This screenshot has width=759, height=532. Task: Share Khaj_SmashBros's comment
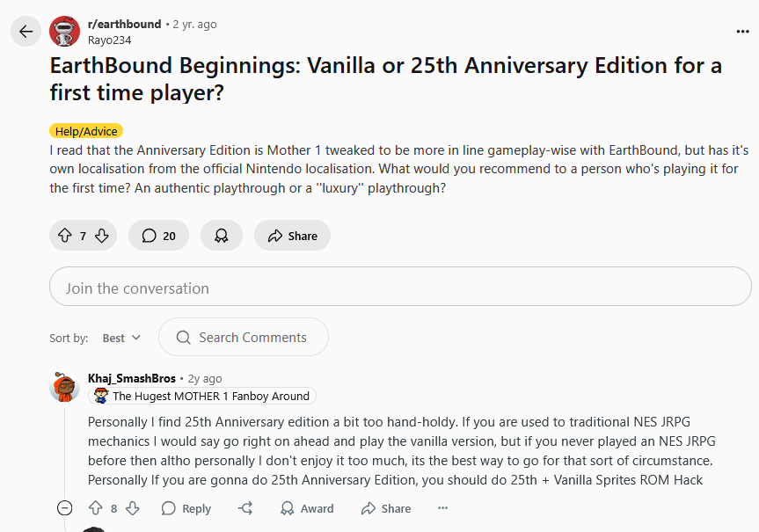pos(386,508)
